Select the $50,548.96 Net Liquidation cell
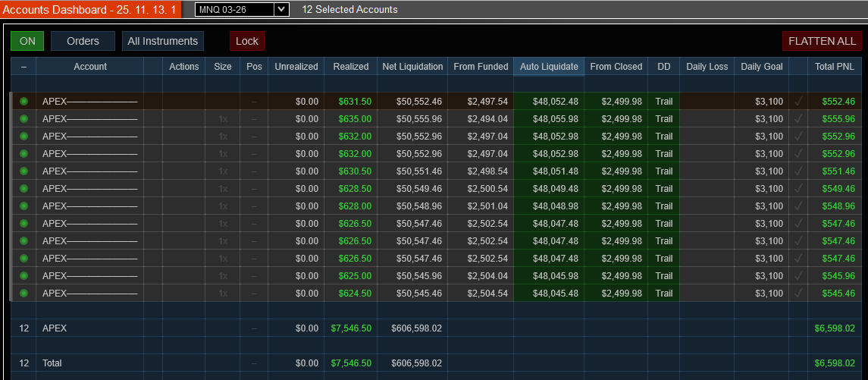 point(412,206)
